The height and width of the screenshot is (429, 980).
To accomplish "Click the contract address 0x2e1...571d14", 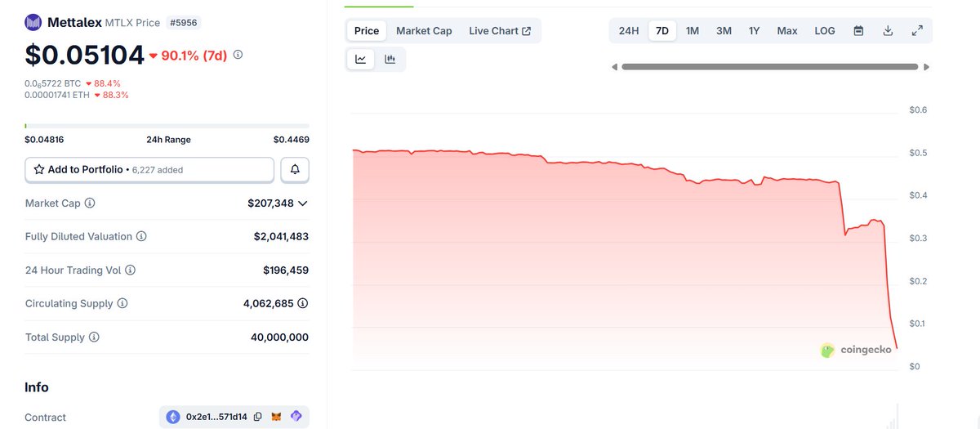I will 216,417.
